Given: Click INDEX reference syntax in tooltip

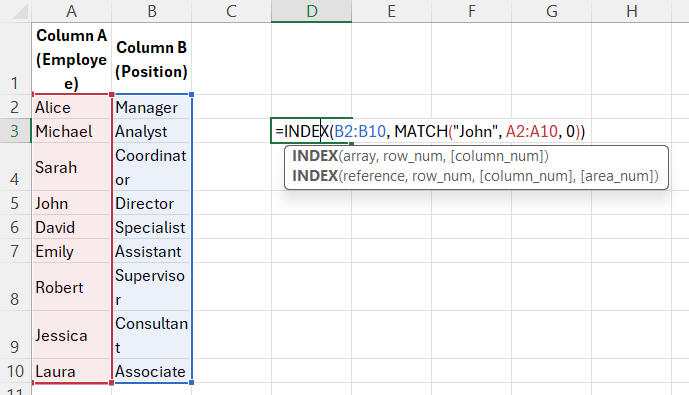Looking at the screenshot, I should pos(475,176).
